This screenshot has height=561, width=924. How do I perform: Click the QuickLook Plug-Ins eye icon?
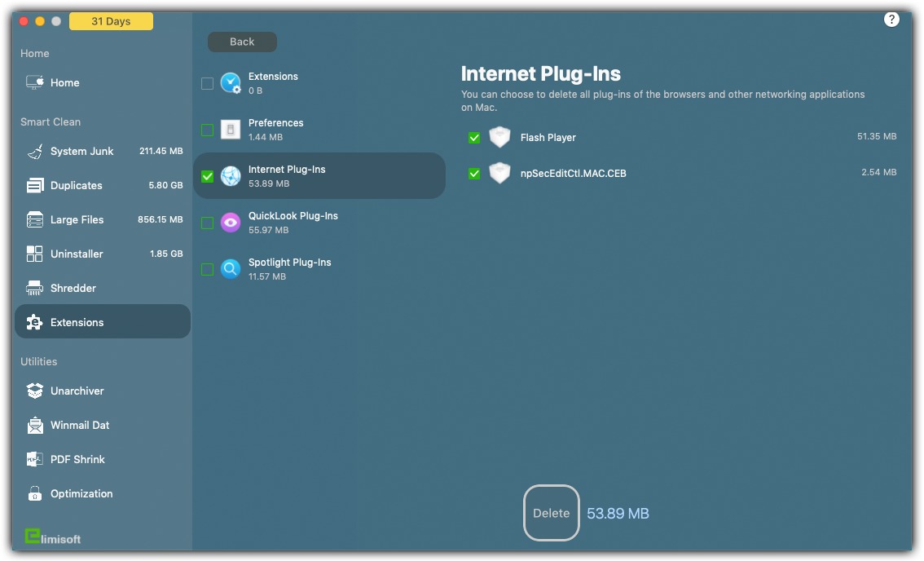point(231,223)
